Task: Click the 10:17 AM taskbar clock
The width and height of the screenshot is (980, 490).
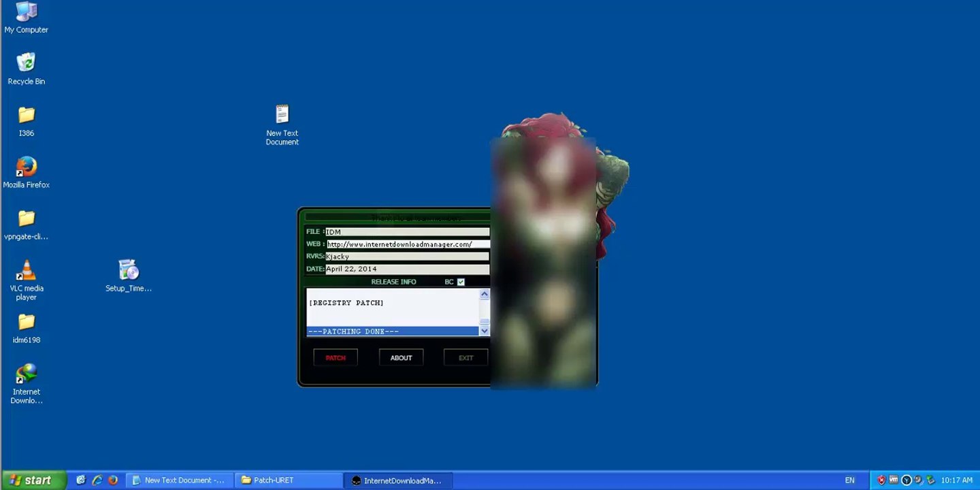Action: click(957, 480)
